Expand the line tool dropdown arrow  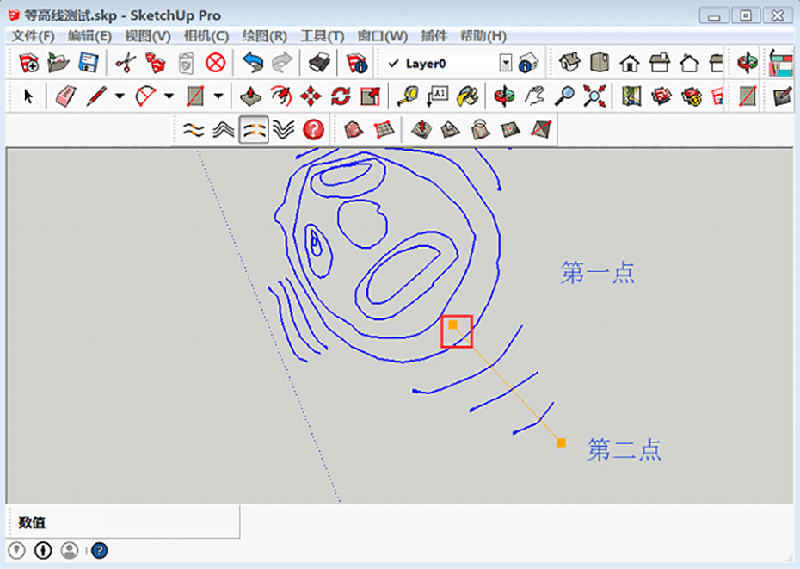coord(120,96)
